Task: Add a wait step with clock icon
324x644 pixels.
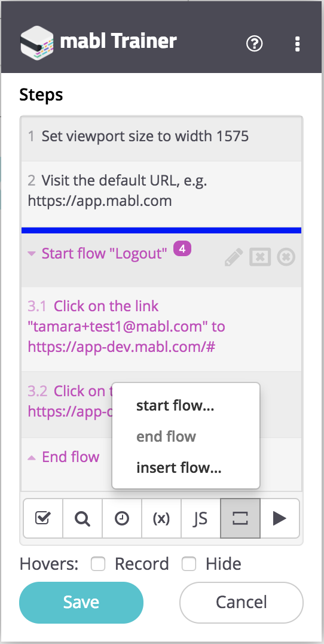Action: tap(122, 518)
